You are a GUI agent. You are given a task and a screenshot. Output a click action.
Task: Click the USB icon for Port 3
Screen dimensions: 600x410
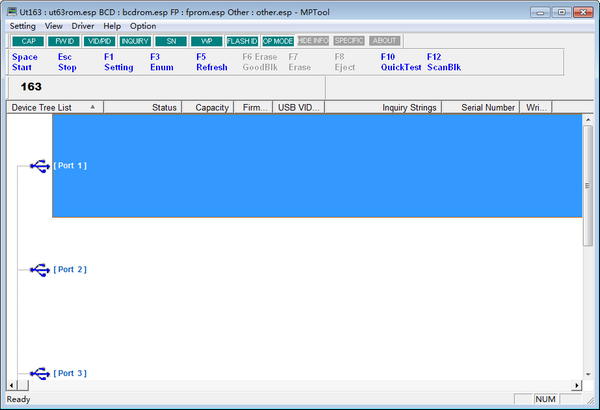[x=39, y=373]
